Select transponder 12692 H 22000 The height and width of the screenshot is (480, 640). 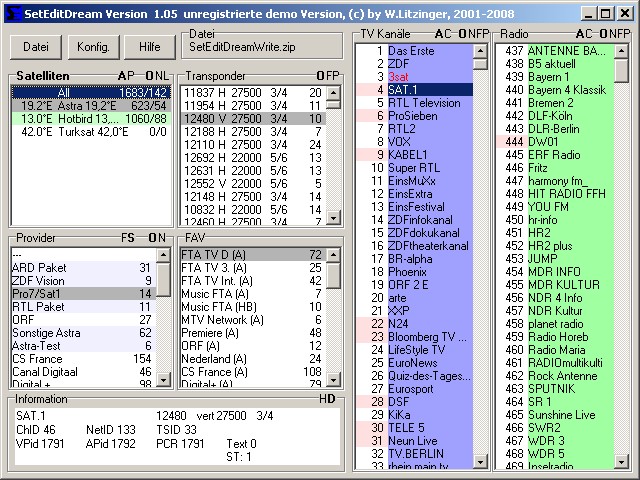[253, 158]
